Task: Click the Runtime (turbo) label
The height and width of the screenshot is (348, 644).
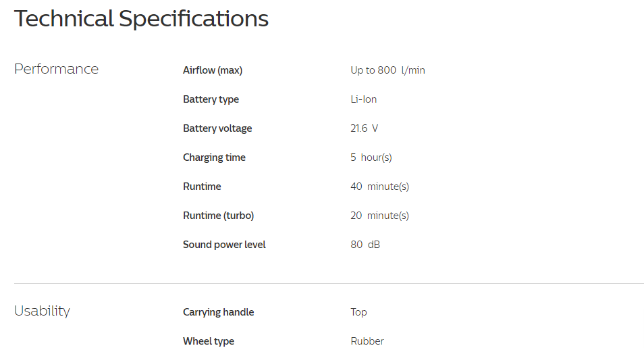Action: click(218, 216)
